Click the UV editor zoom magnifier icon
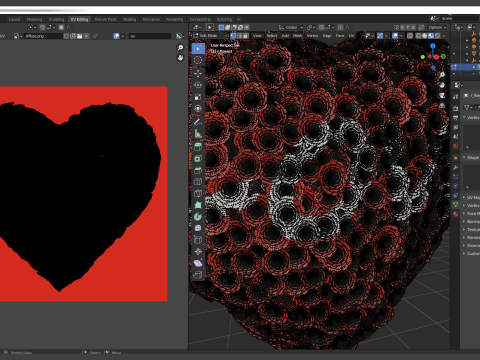 point(180,48)
